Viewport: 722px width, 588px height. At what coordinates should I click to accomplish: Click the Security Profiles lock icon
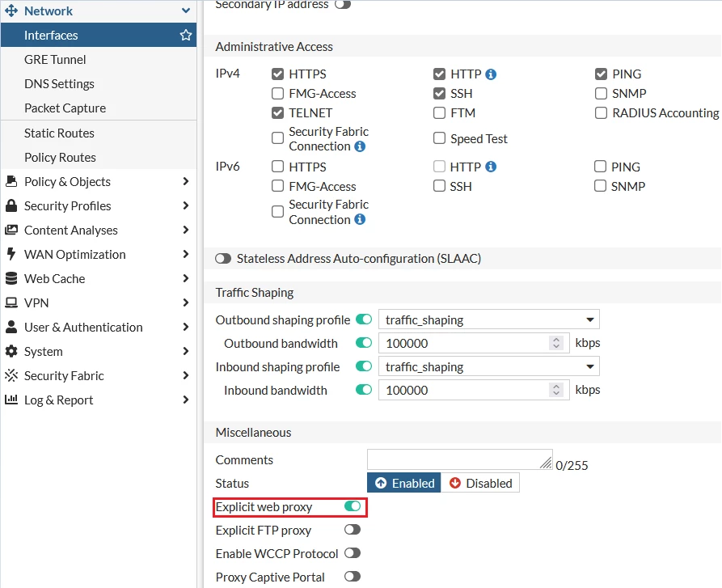[x=11, y=205]
